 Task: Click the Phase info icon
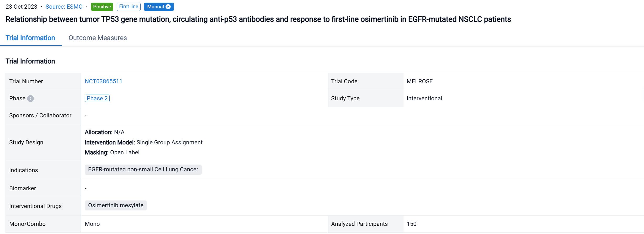[30, 99]
